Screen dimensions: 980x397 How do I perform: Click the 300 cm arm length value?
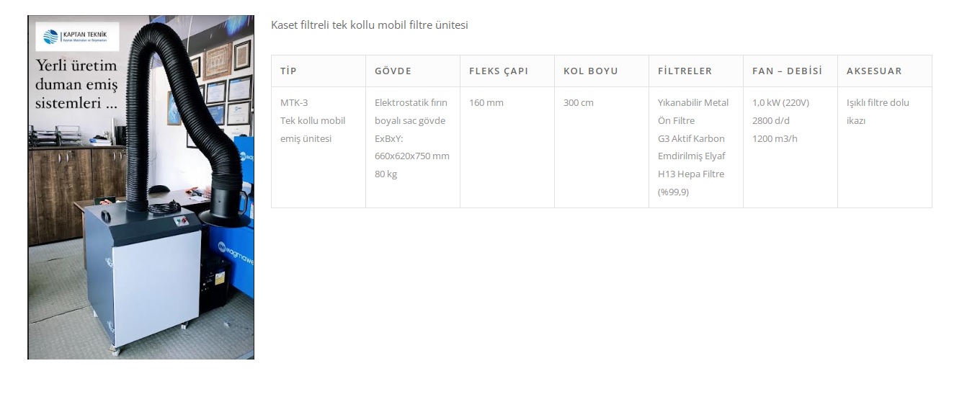pos(578,103)
